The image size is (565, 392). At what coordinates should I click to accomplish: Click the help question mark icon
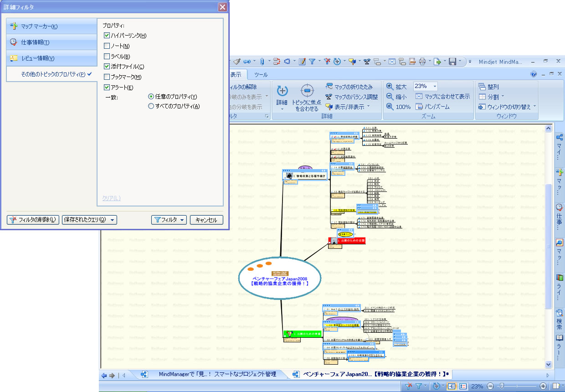[534, 74]
